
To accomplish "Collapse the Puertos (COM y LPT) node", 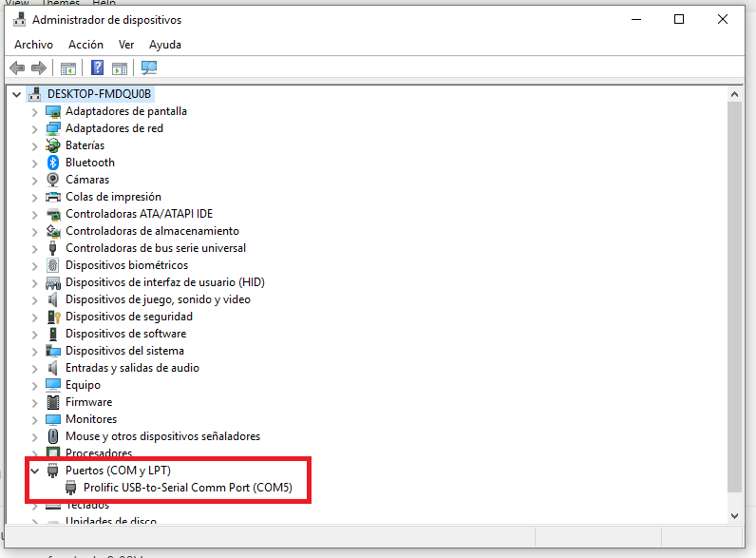I will click(x=35, y=471).
